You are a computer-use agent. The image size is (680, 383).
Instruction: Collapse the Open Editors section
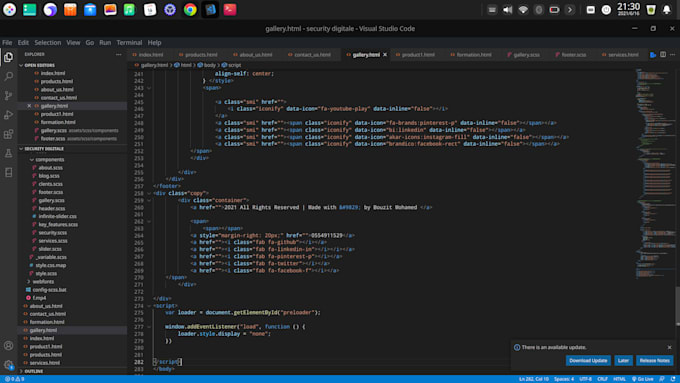coord(21,65)
